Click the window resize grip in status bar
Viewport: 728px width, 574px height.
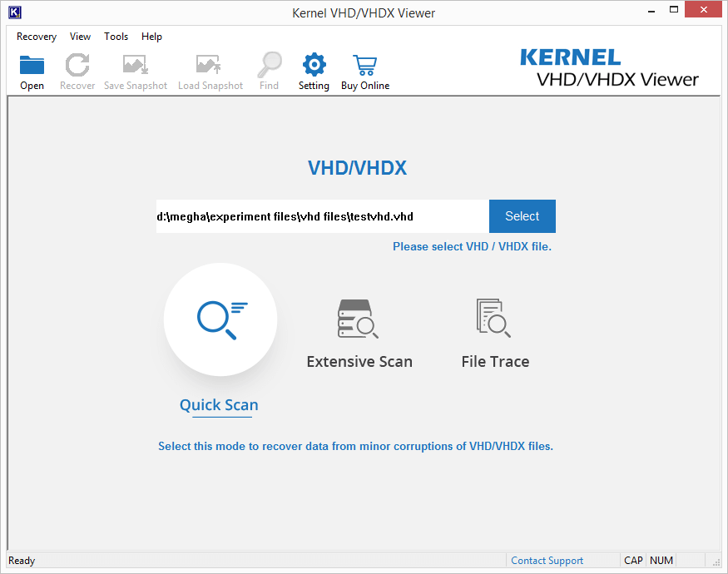716,562
